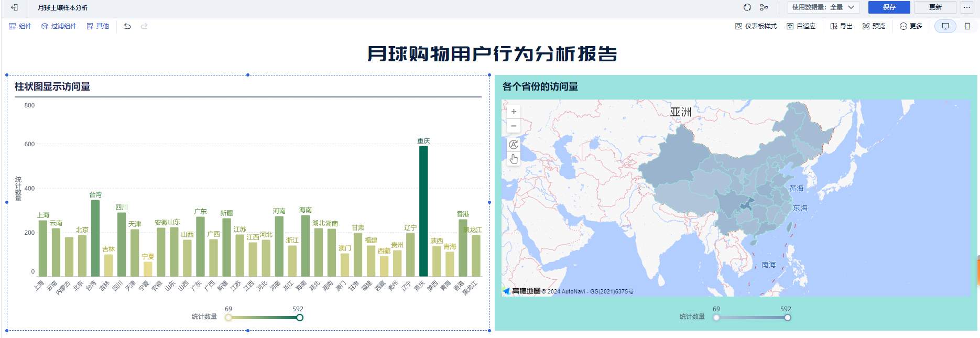Image resolution: width=980 pixels, height=338 pixels.
Task: Click the 重庆 tallest bar
Action: tap(423, 211)
